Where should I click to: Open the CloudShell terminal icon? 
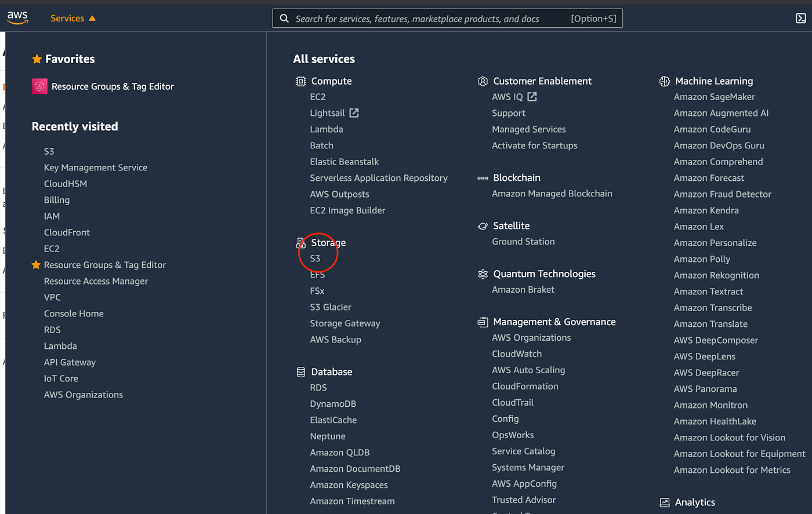[x=801, y=19]
